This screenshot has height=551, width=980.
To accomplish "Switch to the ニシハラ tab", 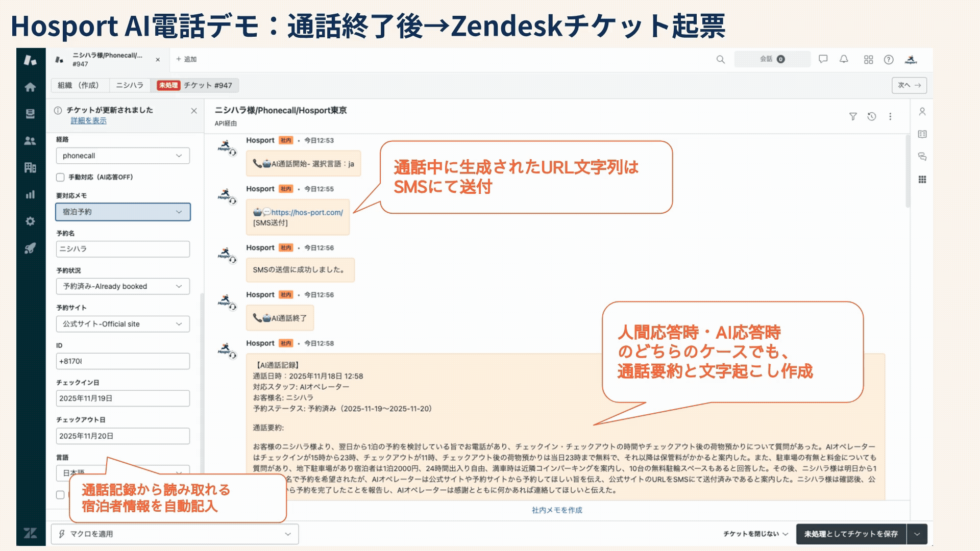I will [x=130, y=85].
